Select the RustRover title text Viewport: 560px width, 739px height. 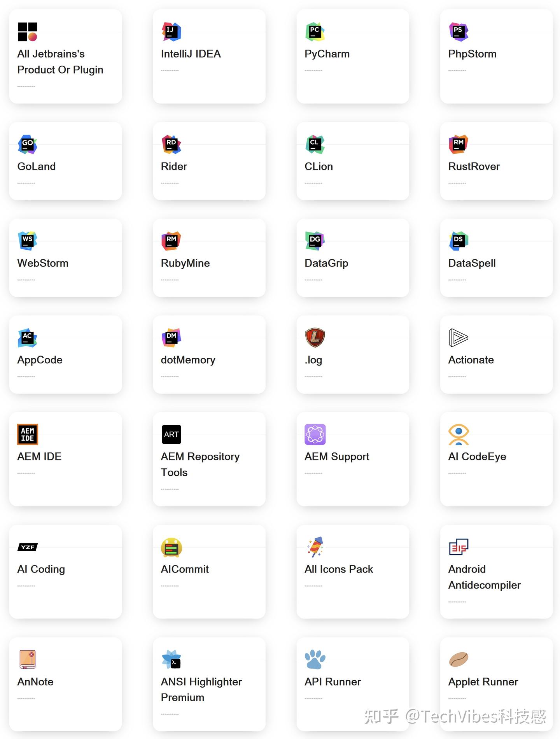pos(474,166)
